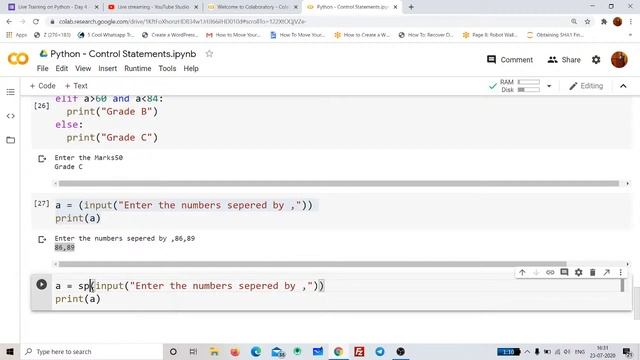Switch to Live Training on Python tab
Image resolution: width=640 pixels, height=360 pixels.
[53, 7]
